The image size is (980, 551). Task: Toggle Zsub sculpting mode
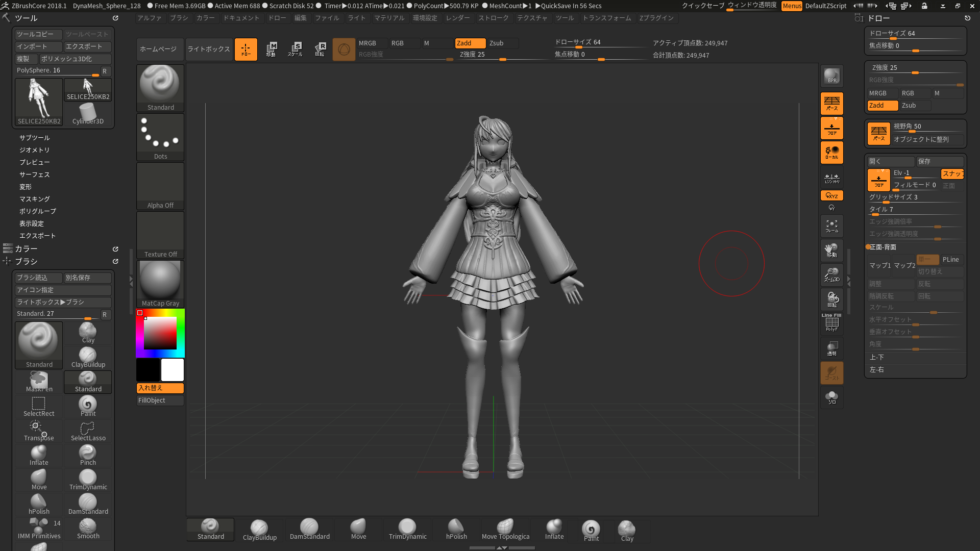point(497,42)
